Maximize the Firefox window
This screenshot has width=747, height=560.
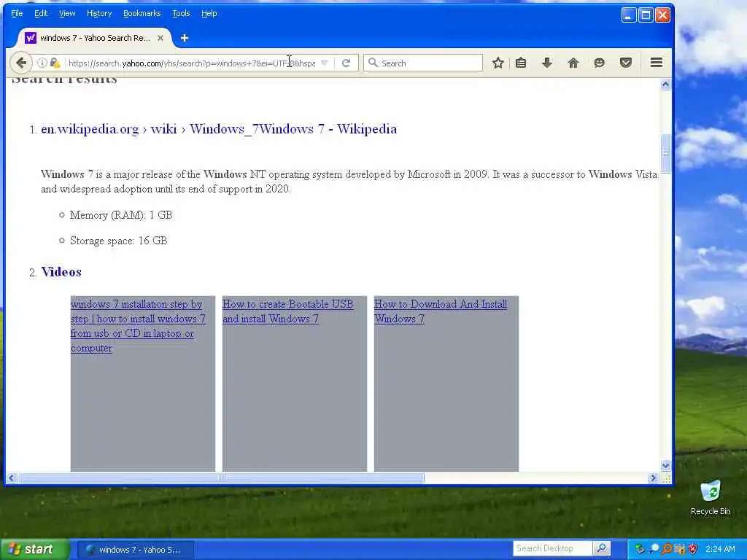[646, 15]
